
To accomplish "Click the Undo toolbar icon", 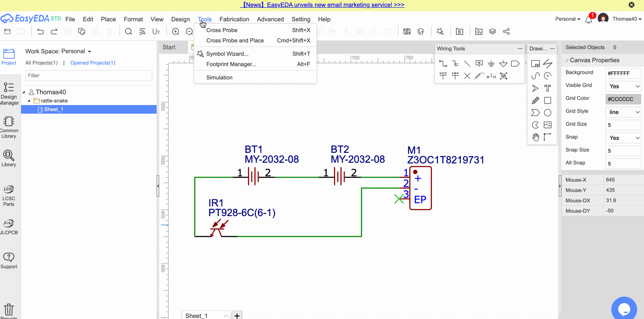I will click(x=40, y=31).
